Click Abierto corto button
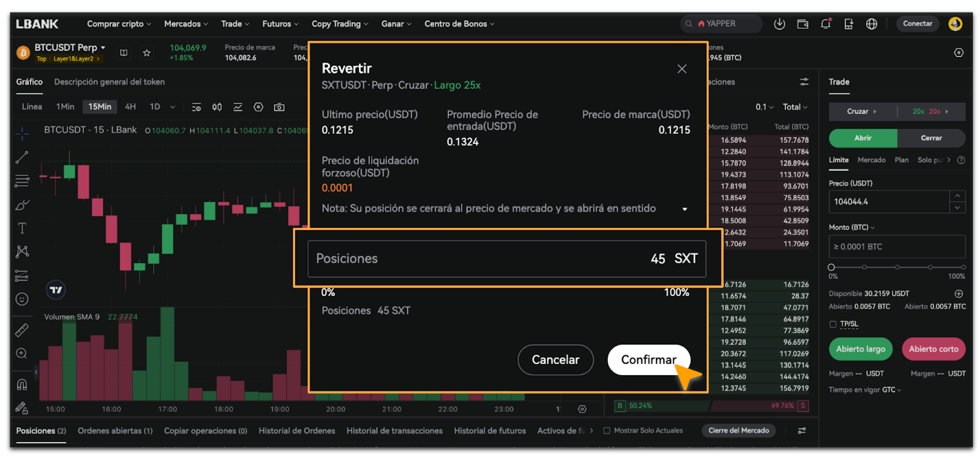The height and width of the screenshot is (456, 980). pos(933,349)
